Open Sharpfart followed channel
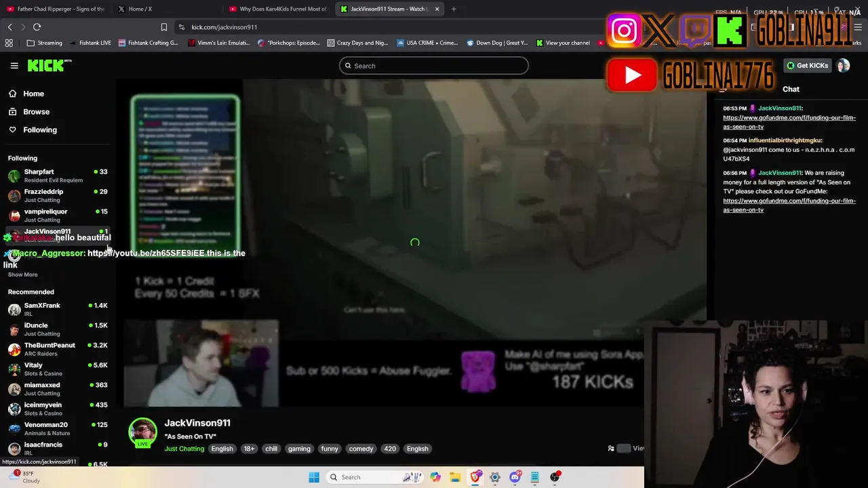The width and height of the screenshot is (868, 488). [58, 176]
